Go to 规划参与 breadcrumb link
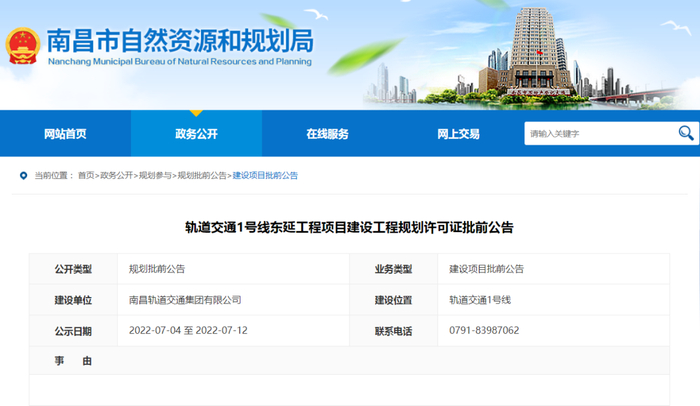Screen dimensions: 700x406 pyautogui.click(x=155, y=176)
